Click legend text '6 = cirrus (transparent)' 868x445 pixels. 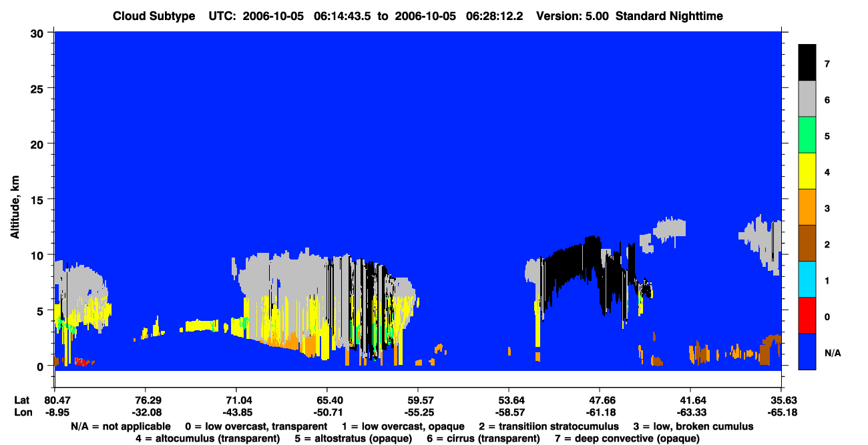482,438
